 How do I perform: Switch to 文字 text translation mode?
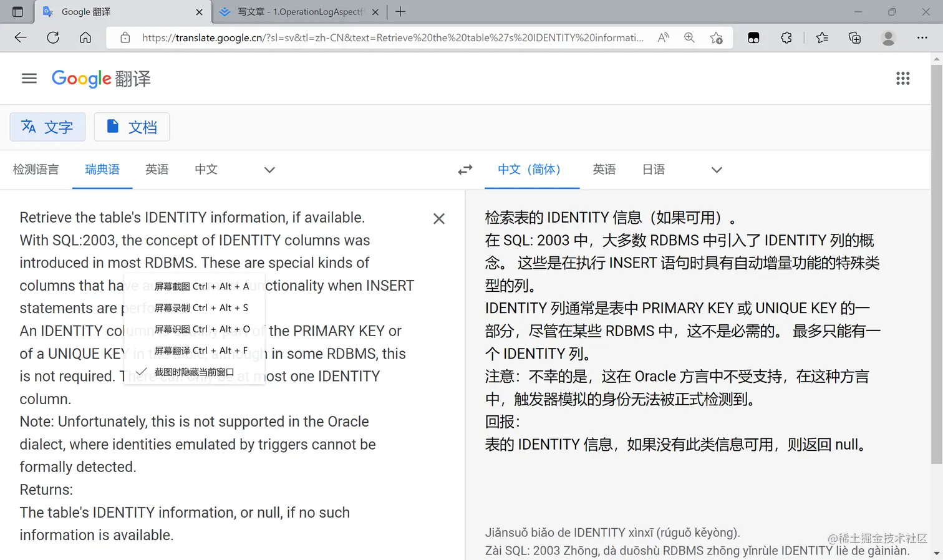[x=47, y=127]
